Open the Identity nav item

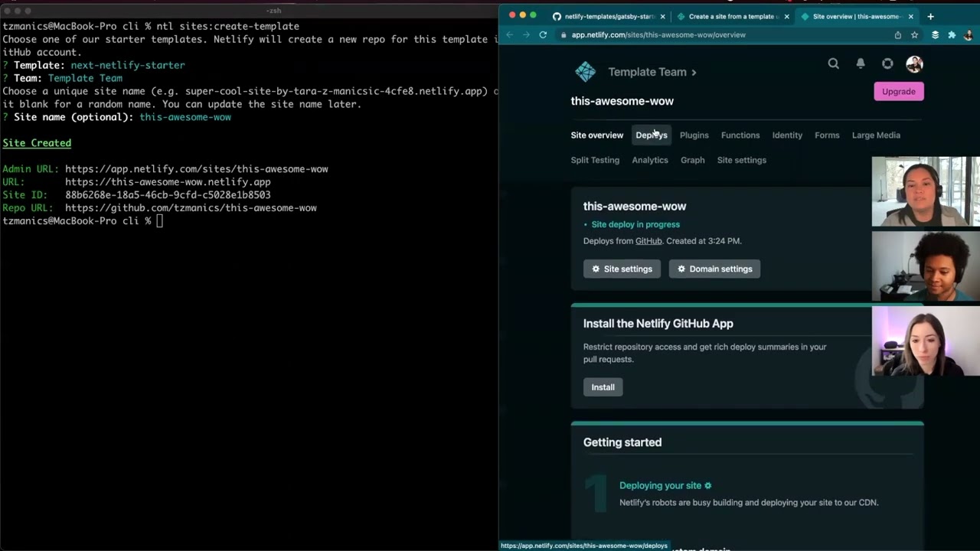[x=787, y=135]
